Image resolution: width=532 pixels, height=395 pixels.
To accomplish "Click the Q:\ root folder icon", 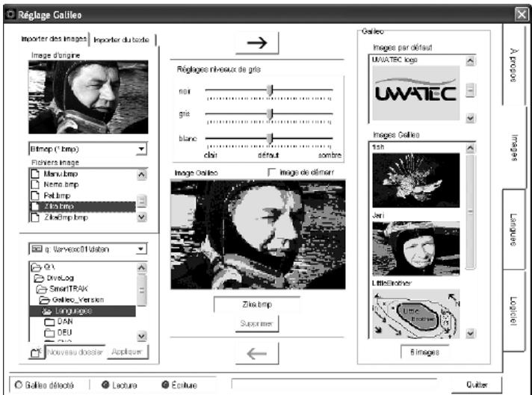I will 36,267.
